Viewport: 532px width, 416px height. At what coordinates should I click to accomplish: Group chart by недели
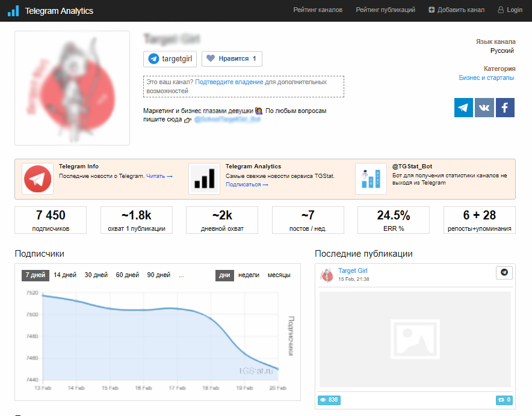[x=249, y=275]
